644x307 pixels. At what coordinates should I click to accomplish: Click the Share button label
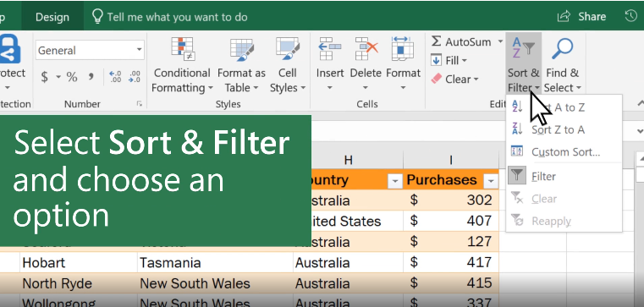[x=592, y=17]
